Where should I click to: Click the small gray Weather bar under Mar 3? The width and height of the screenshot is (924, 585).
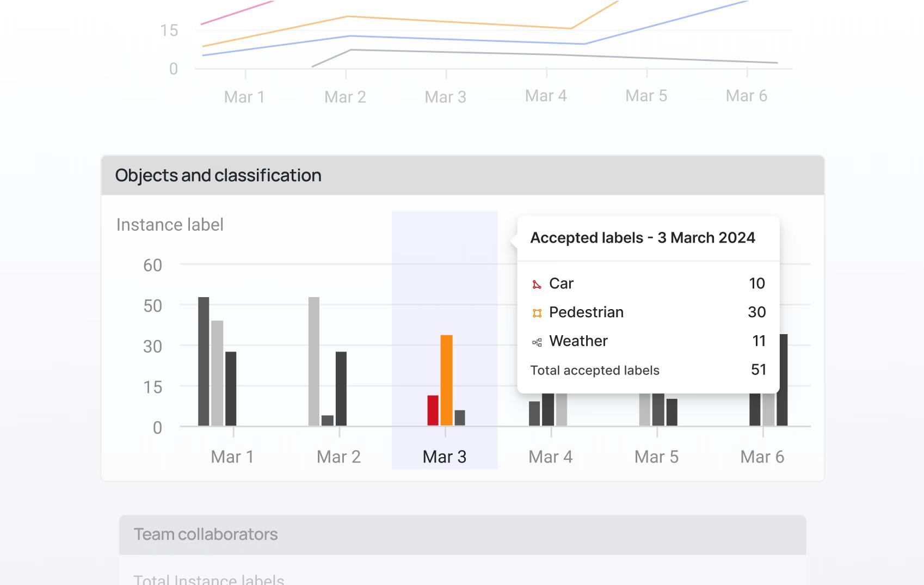point(460,416)
